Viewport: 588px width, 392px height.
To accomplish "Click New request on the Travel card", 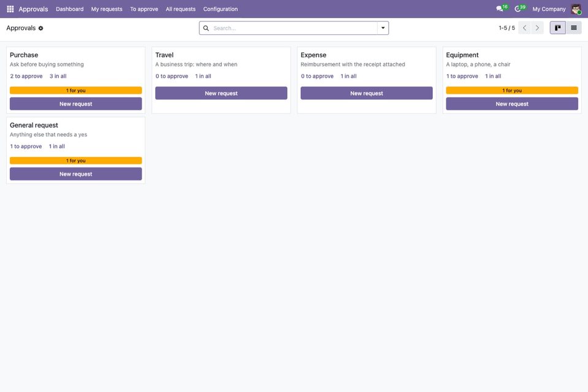I will [221, 93].
